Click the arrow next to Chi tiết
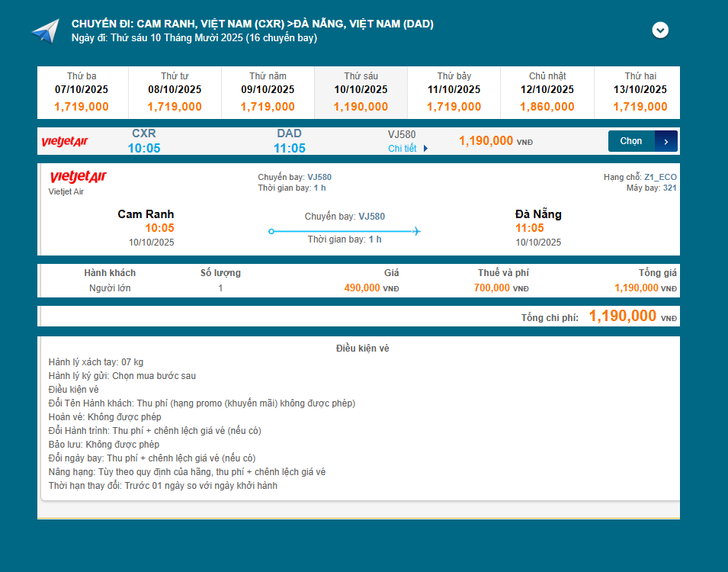 click(425, 149)
